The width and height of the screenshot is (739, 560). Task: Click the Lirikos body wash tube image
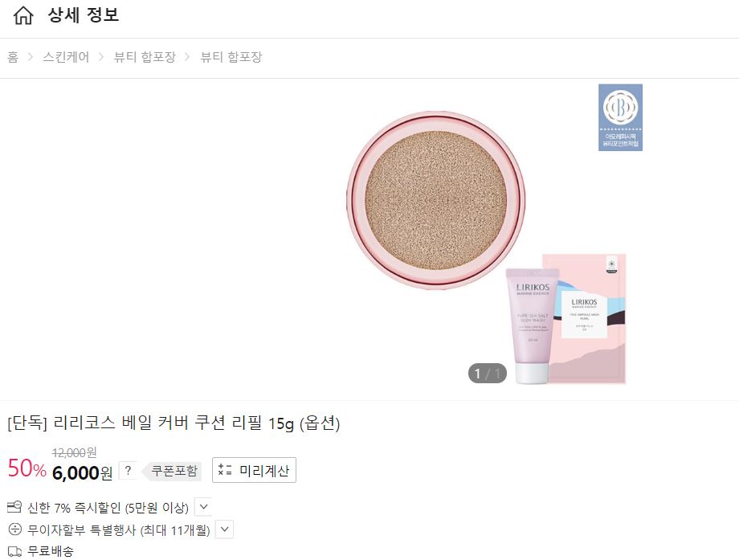pos(532,325)
